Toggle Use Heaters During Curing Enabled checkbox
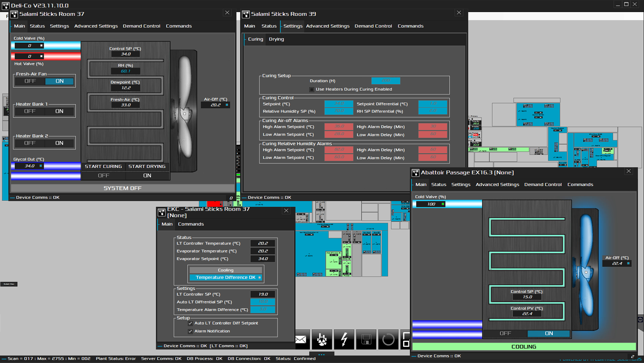This screenshot has height=363, width=644. click(311, 89)
